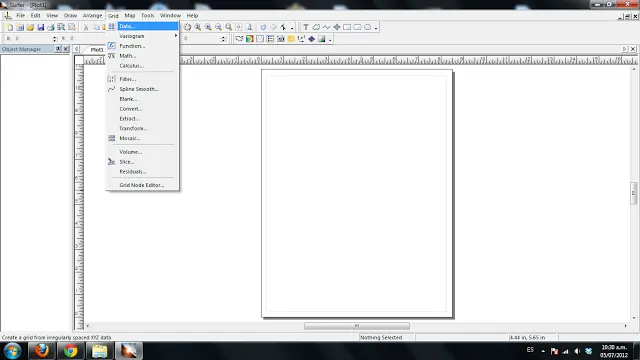Image resolution: width=640 pixels, height=360 pixels.
Task: Select the Ellipse drawing tool
Action: [x=367, y=27]
